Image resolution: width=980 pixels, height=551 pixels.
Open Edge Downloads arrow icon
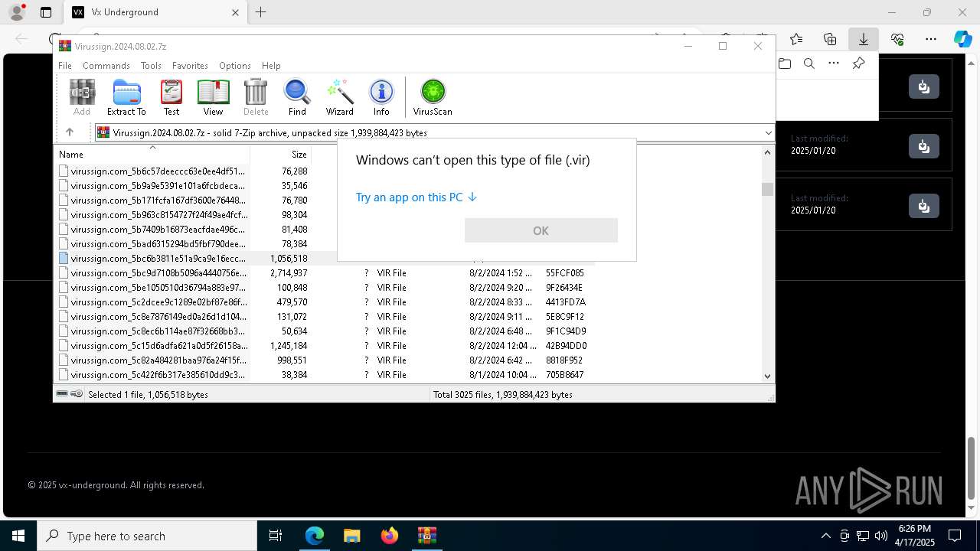[x=864, y=39]
